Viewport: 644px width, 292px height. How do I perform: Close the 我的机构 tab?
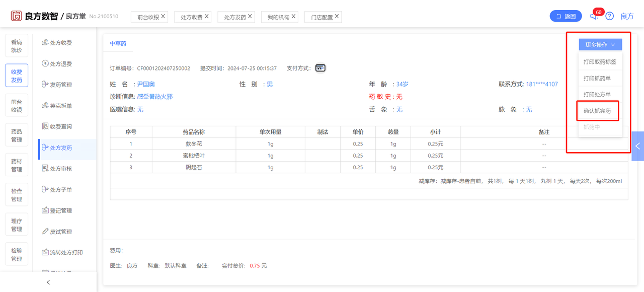[294, 17]
